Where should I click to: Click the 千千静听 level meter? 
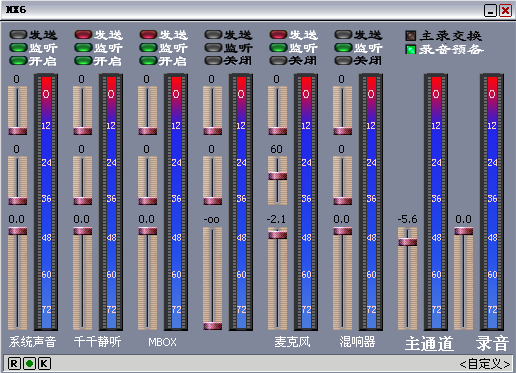pos(111,202)
